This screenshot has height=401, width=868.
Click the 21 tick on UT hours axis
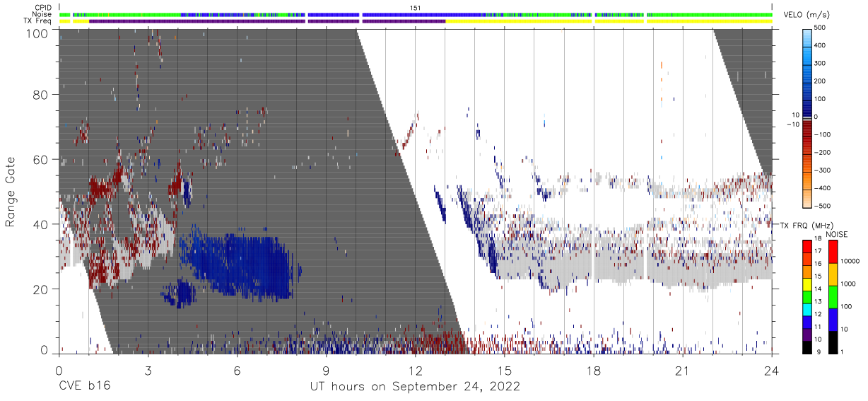click(x=683, y=370)
